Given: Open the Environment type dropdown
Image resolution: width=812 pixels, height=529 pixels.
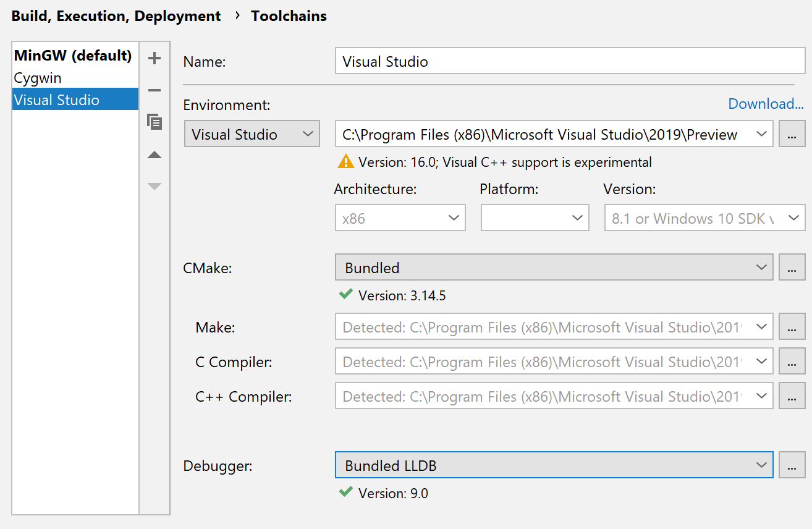Looking at the screenshot, I should pos(252,134).
